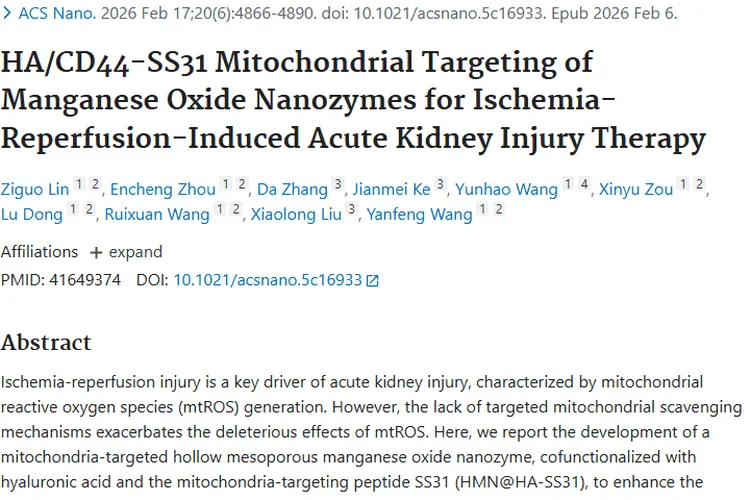View author Da Zhang's publications
Screen dimensions: 750x500
point(292,189)
